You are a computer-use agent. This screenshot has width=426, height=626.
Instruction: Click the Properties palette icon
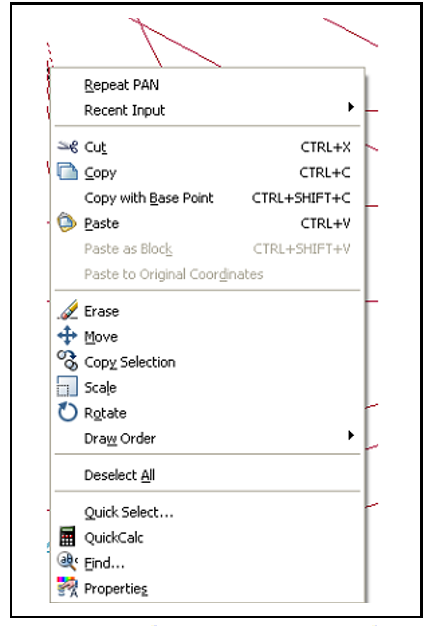67,586
